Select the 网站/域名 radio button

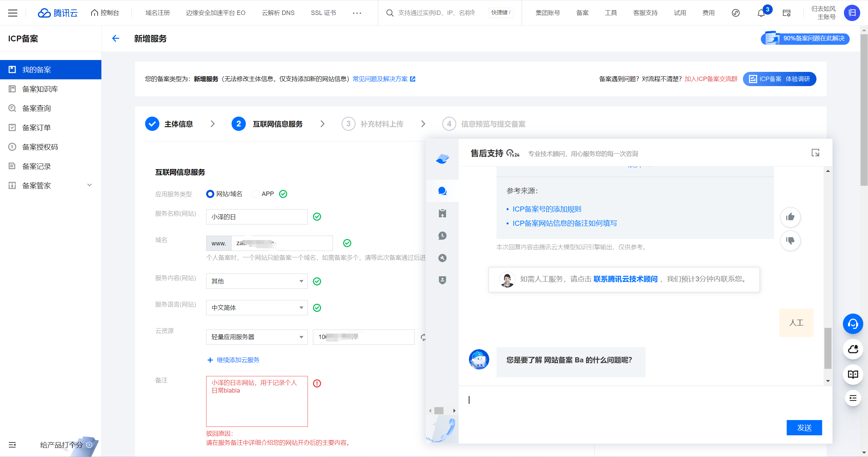[x=210, y=194]
